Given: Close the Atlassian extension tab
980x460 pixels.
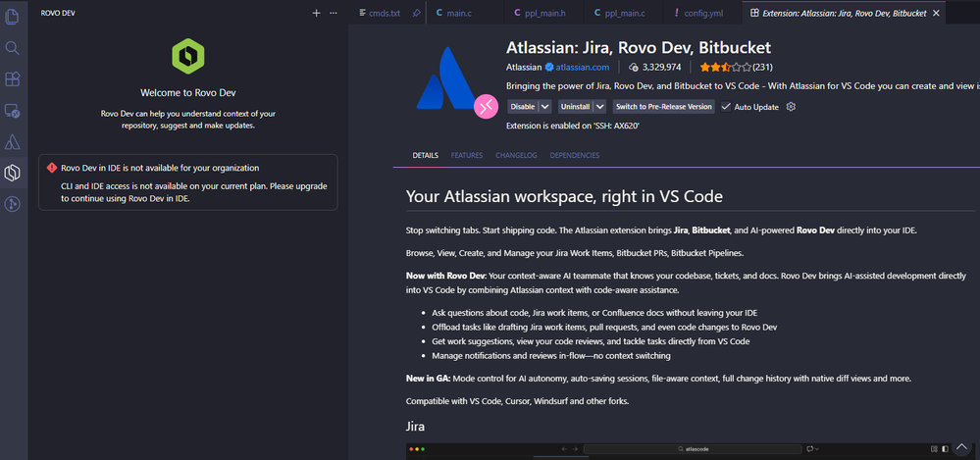Looking at the screenshot, I should click(936, 13).
